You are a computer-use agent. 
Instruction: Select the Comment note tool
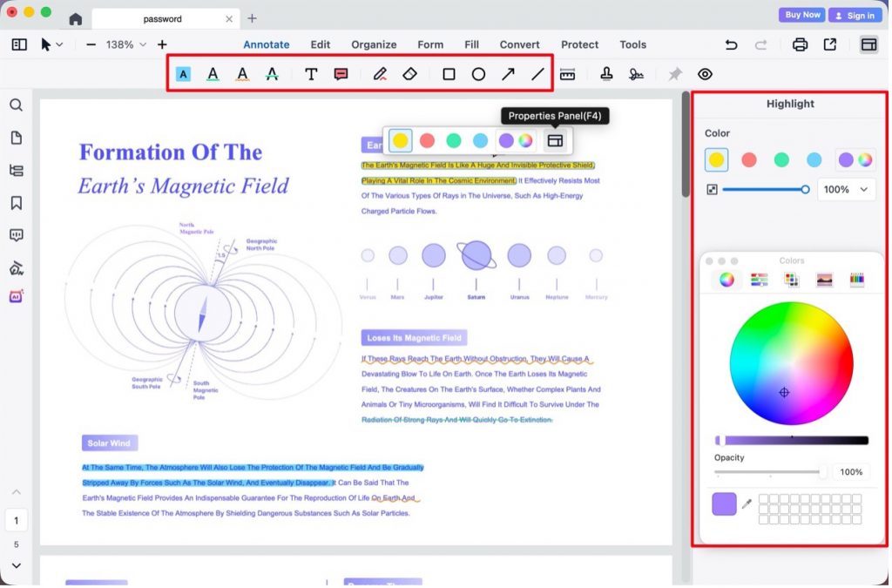(341, 74)
